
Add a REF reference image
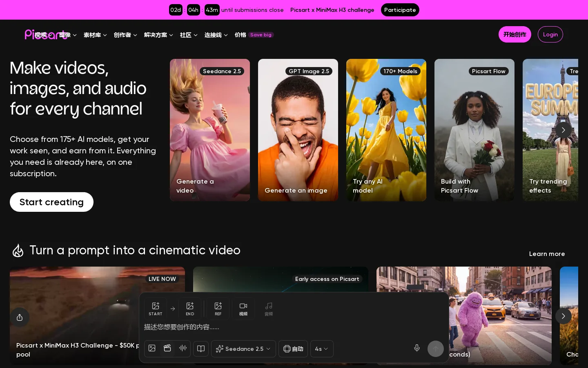(218, 309)
